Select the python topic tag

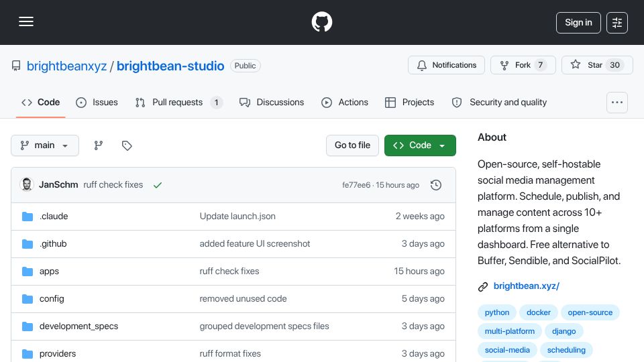497,312
